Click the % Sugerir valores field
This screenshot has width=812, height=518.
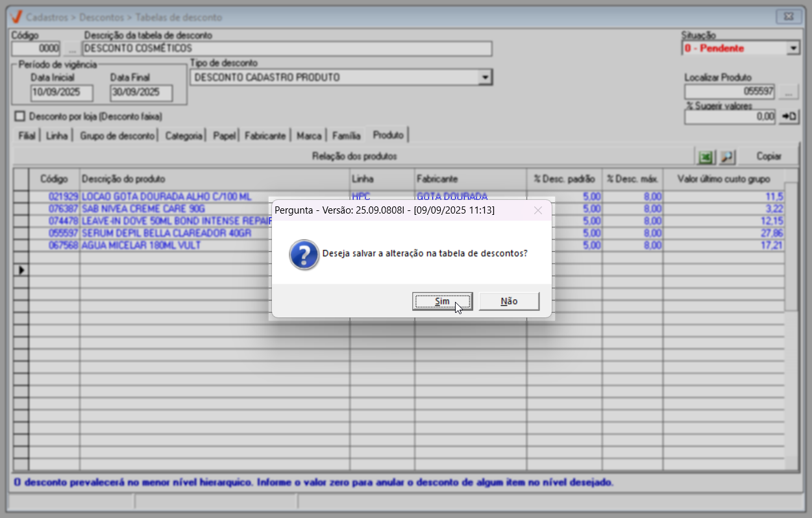tap(730, 117)
